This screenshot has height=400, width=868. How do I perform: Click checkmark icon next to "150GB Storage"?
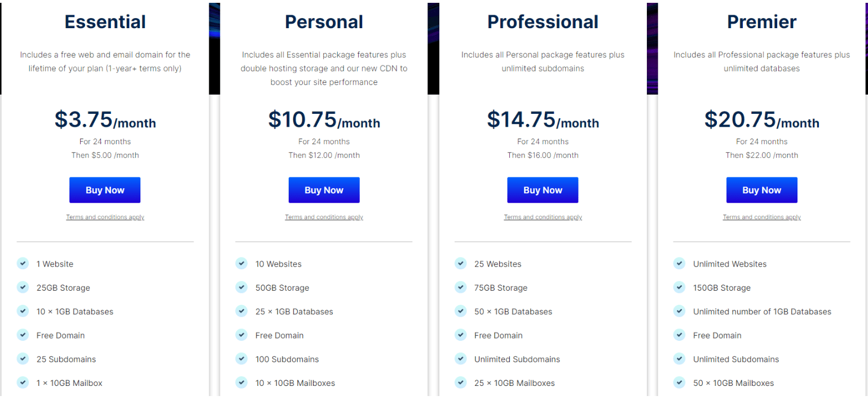click(x=679, y=287)
